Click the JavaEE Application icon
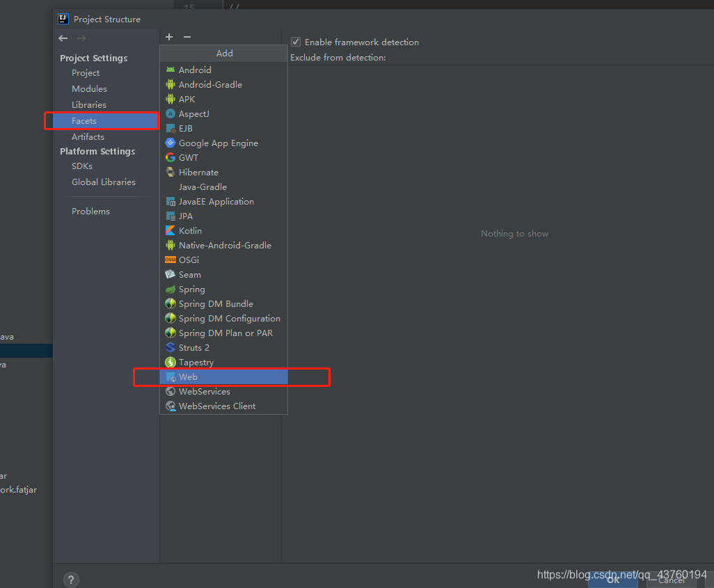 tap(170, 201)
